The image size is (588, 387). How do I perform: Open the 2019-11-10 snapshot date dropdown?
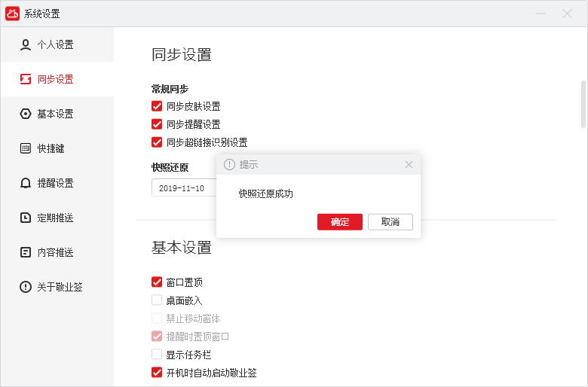pyautogui.click(x=184, y=188)
